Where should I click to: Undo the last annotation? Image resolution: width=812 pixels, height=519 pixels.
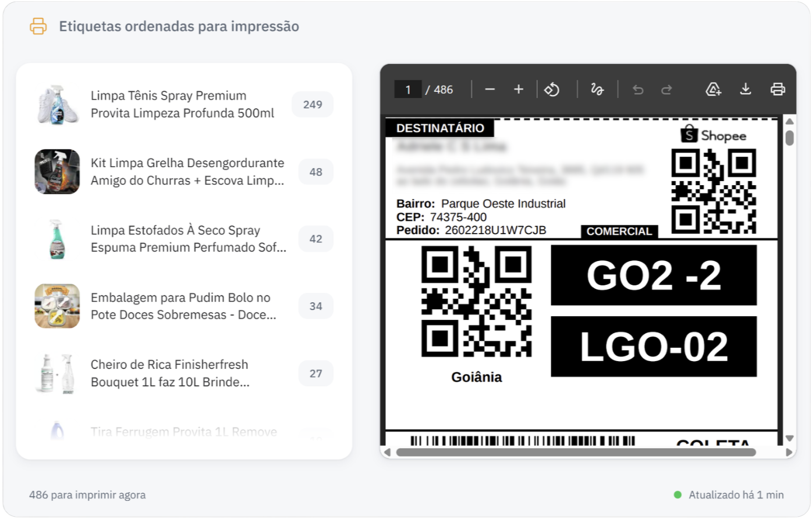pyautogui.click(x=638, y=89)
